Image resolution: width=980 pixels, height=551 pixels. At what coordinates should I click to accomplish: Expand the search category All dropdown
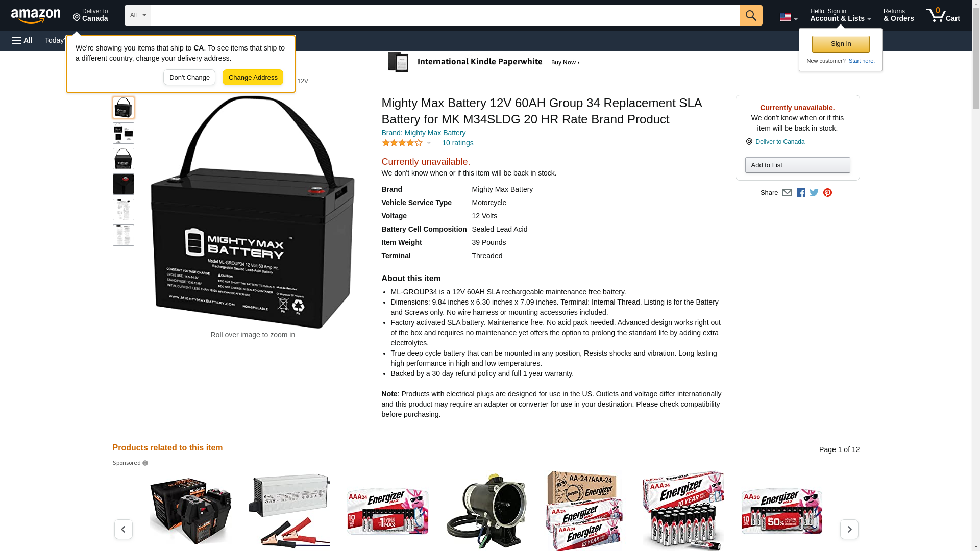pyautogui.click(x=137, y=15)
